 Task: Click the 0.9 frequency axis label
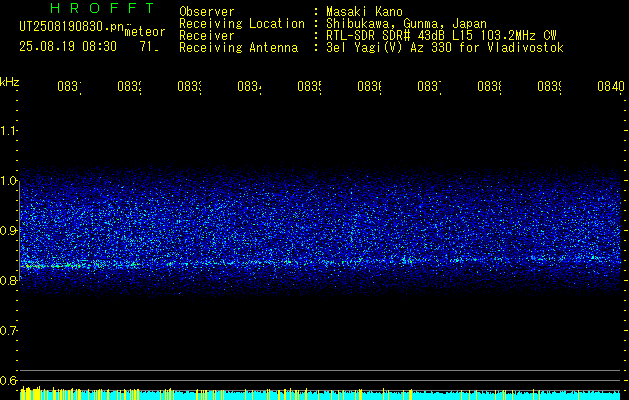pos(8,230)
